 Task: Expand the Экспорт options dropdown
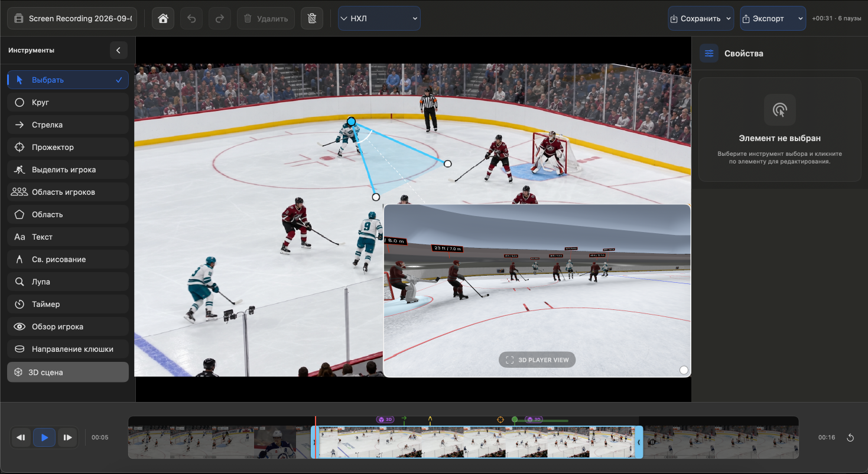pyautogui.click(x=801, y=18)
